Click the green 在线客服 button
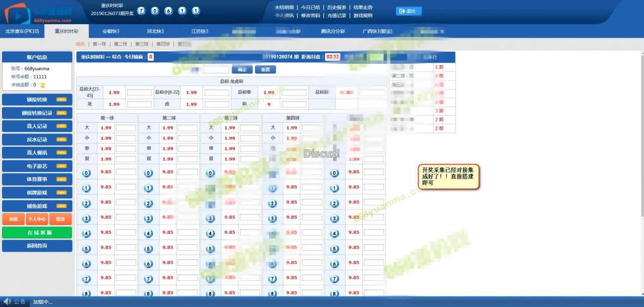Viewport: 644px width, 307px height. coord(37,233)
